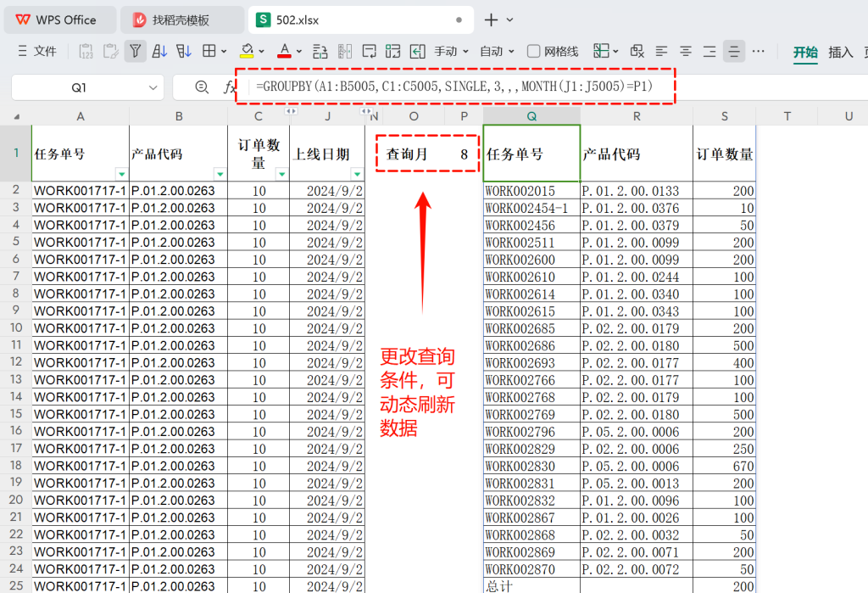
Task: Open table style dropdown arrow
Action: [615, 52]
